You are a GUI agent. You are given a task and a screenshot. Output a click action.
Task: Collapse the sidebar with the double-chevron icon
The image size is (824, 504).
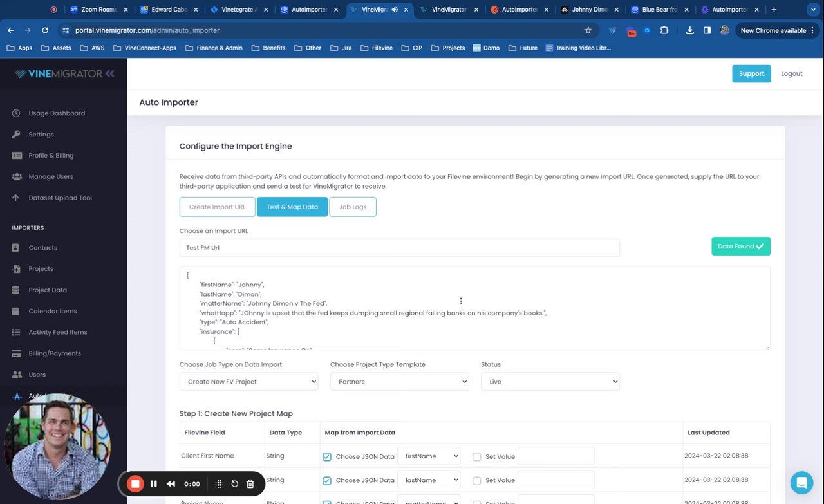click(x=110, y=74)
